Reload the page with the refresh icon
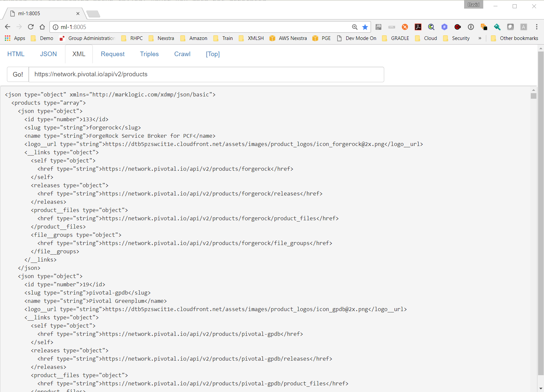 (x=31, y=27)
